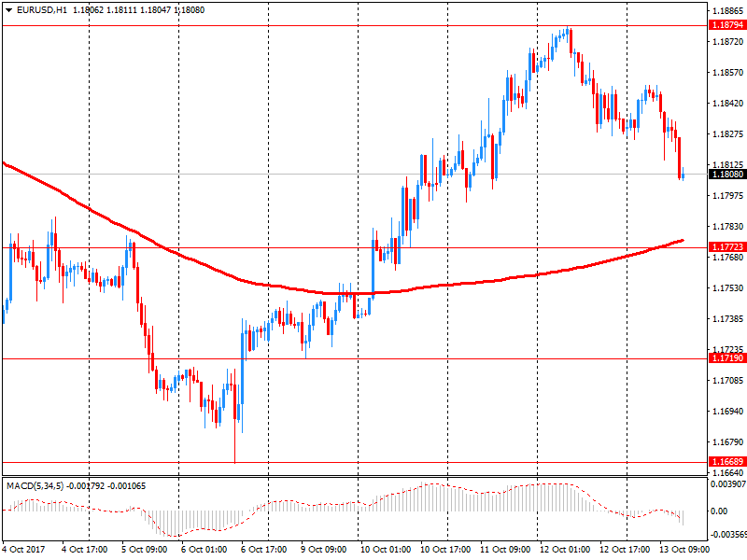Click the 1.16940 price scale value
The height and width of the screenshot is (560, 747).
click(728, 412)
